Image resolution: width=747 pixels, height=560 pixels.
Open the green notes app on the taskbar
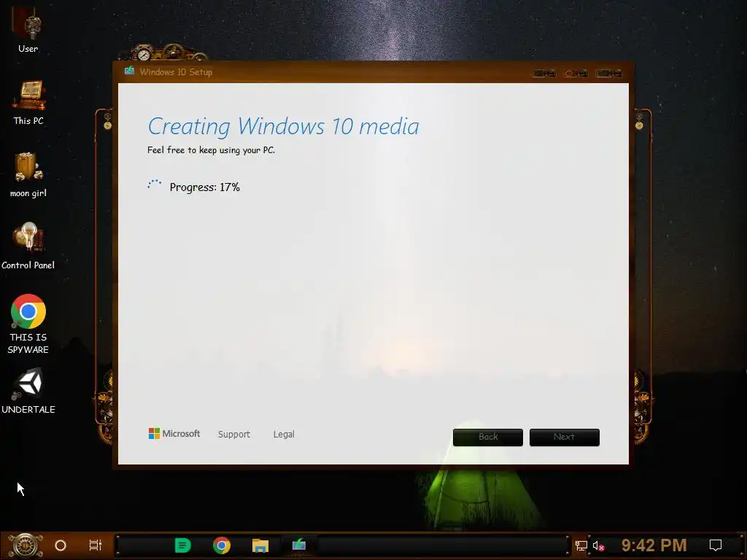point(182,545)
